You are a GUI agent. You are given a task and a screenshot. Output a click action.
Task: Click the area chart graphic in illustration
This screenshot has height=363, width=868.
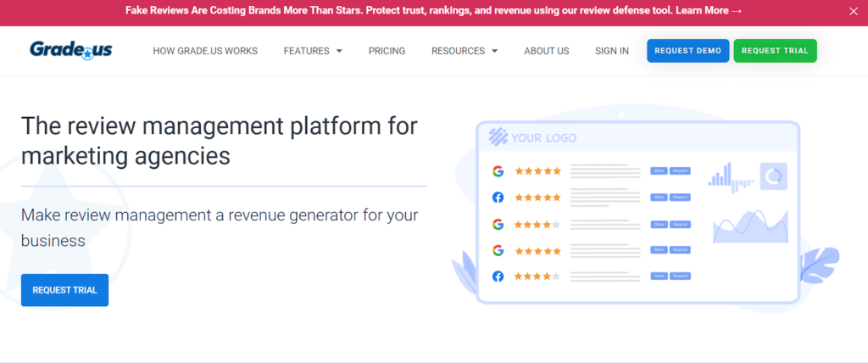pos(750,226)
